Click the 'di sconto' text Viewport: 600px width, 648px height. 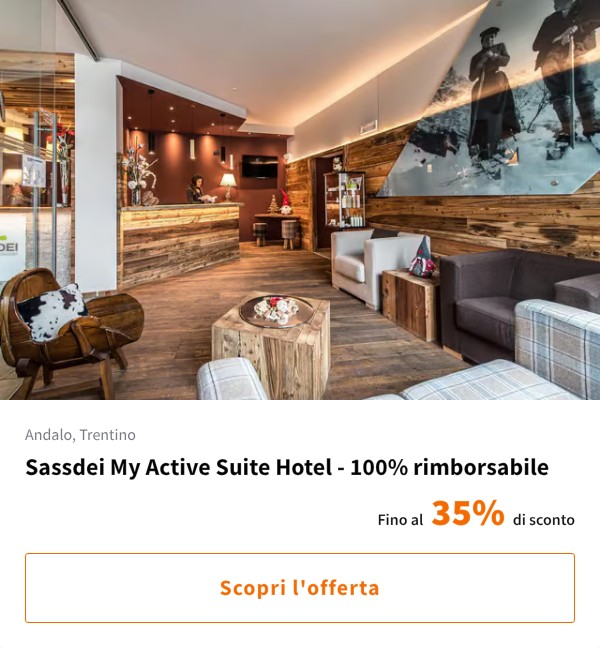(543, 519)
